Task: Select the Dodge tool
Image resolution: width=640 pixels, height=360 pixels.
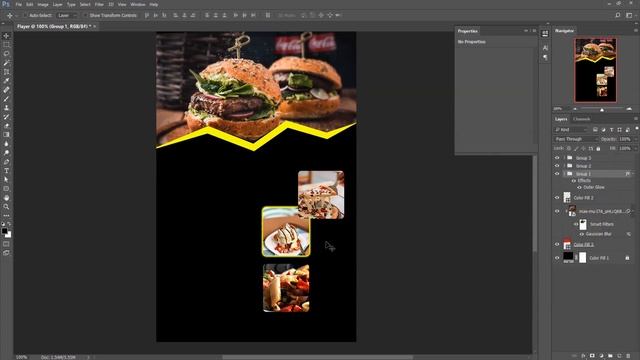Action: pos(6,153)
